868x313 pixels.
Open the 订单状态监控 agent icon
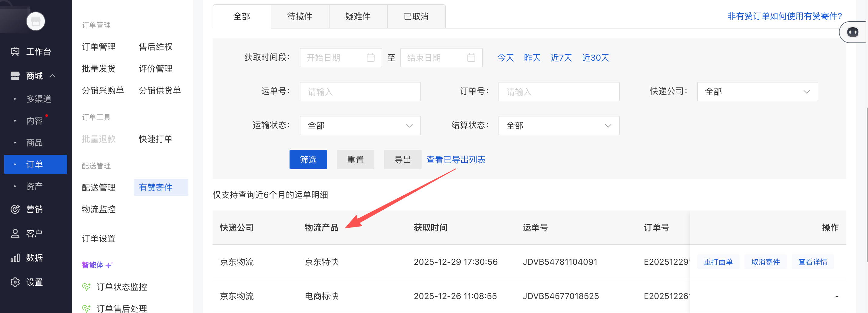(x=87, y=287)
